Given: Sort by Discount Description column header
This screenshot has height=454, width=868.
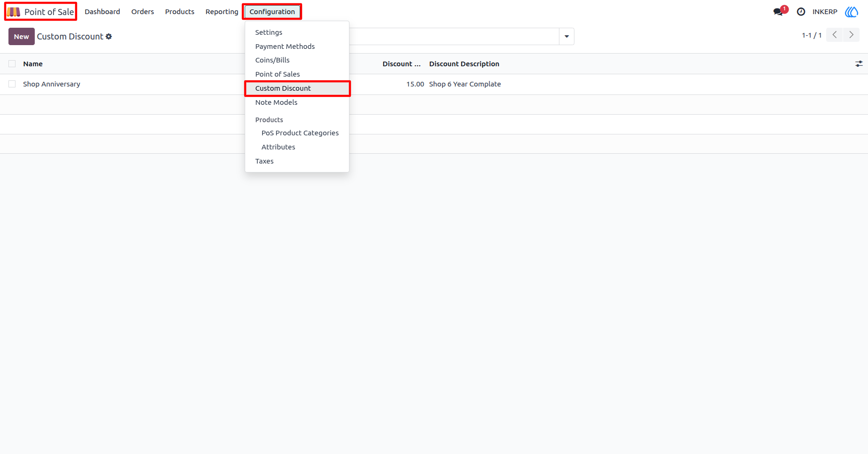Looking at the screenshot, I should [464, 64].
